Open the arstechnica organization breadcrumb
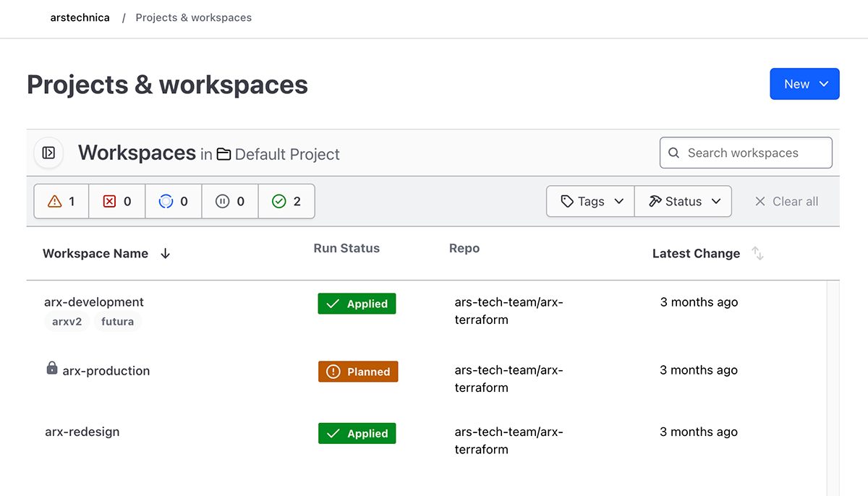Image resolution: width=868 pixels, height=496 pixels. pyautogui.click(x=80, y=17)
